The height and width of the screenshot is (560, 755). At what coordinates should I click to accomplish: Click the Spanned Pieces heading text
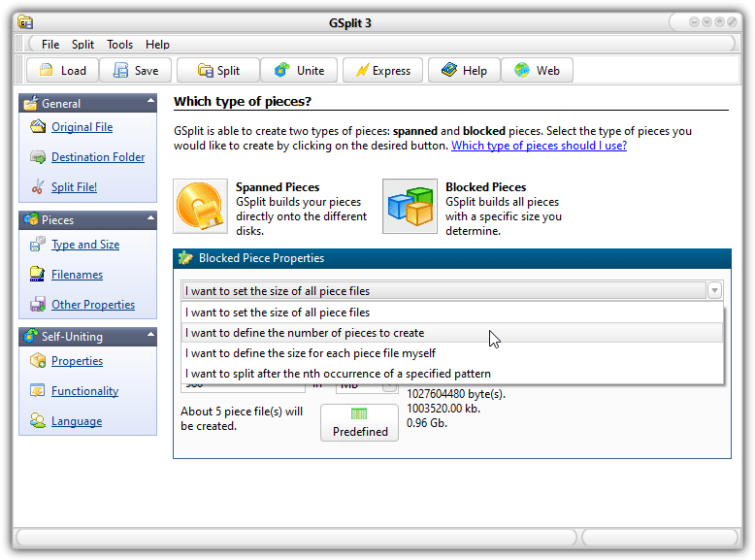278,186
